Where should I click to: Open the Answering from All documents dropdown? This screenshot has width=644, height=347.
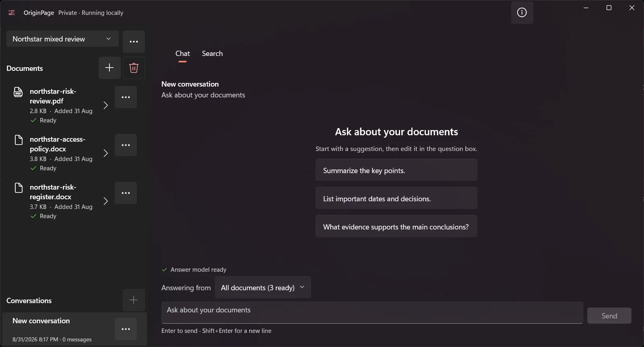(263, 287)
